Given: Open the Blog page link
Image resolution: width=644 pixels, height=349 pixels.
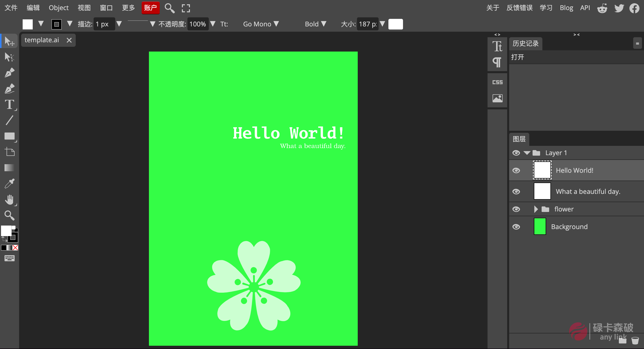Looking at the screenshot, I should [x=567, y=8].
